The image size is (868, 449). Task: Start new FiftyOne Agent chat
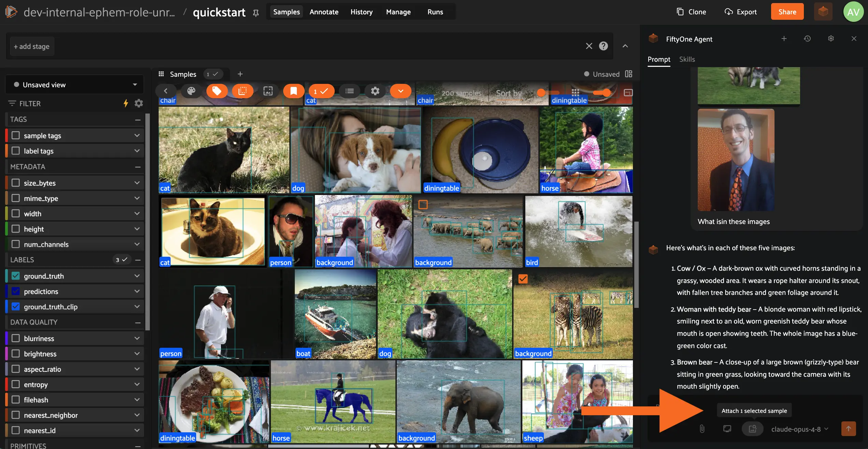click(x=784, y=39)
